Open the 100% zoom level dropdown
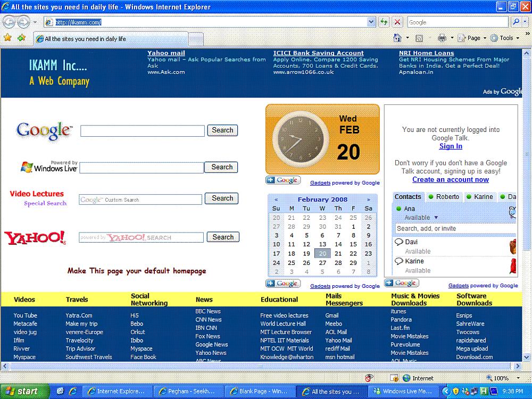The width and height of the screenshot is (532, 399). (518, 378)
